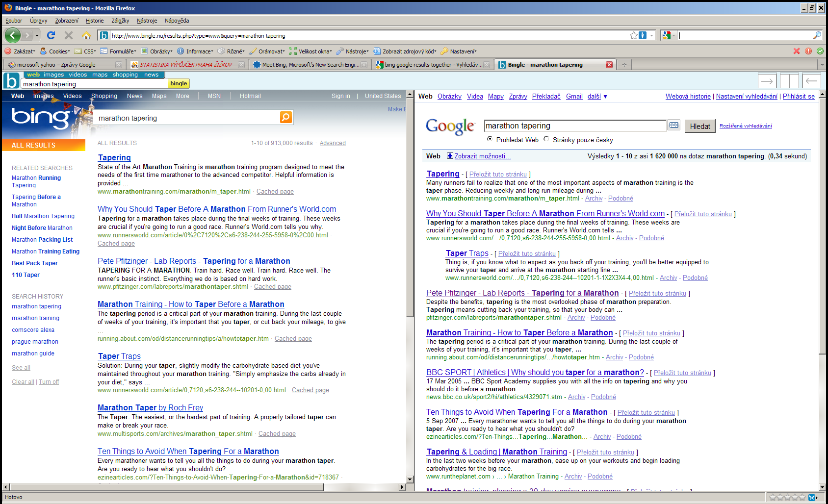Click the Google logo
This screenshot has width=828, height=504.
(x=450, y=126)
